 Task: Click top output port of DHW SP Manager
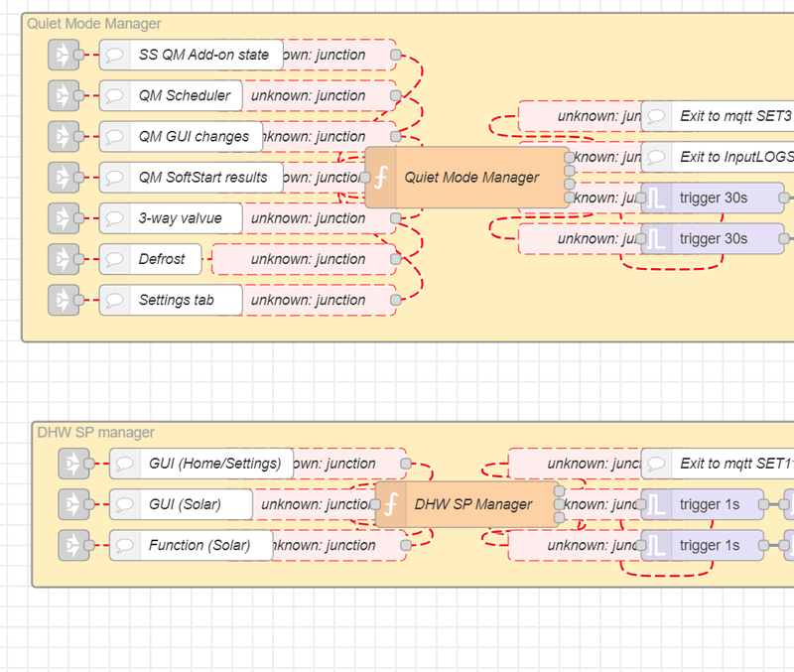pos(560,491)
